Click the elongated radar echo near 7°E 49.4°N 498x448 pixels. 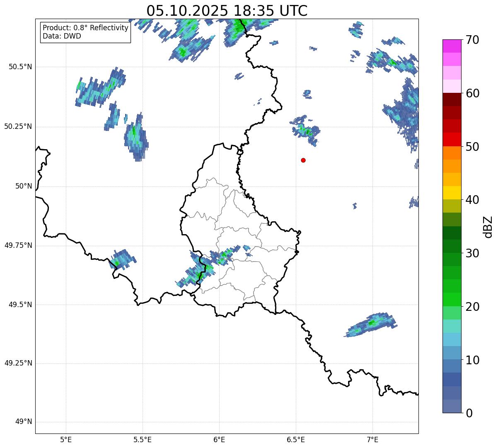point(371,324)
